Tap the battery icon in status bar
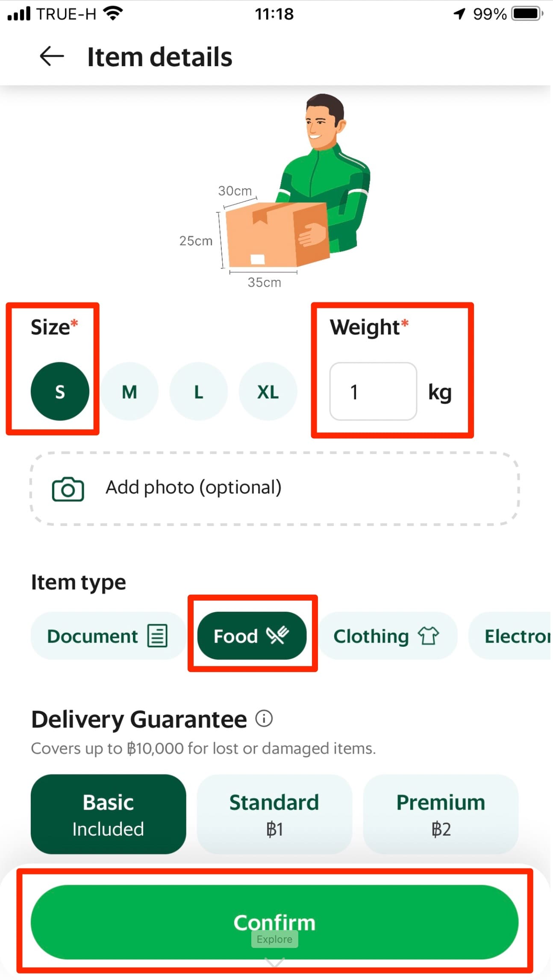The image size is (553, 980). 527,14
